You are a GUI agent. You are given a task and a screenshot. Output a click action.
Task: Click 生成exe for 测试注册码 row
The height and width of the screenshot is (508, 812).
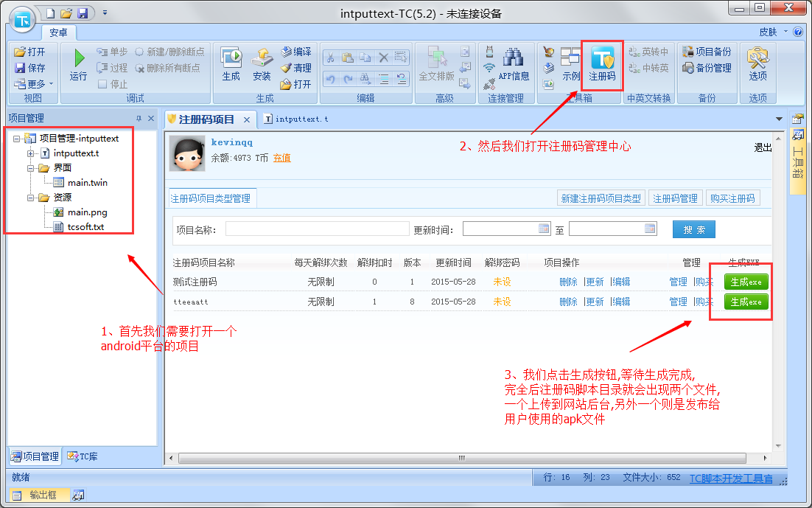point(746,282)
